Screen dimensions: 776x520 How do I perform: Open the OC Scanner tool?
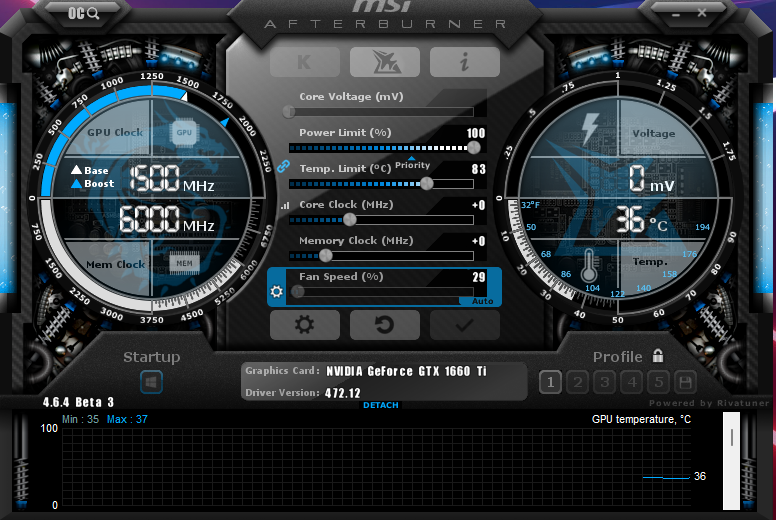[x=83, y=13]
